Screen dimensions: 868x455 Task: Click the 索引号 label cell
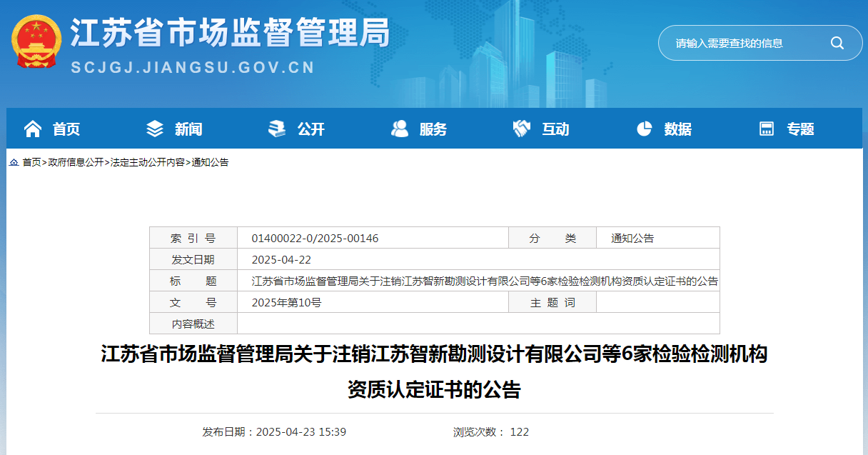[193, 239]
